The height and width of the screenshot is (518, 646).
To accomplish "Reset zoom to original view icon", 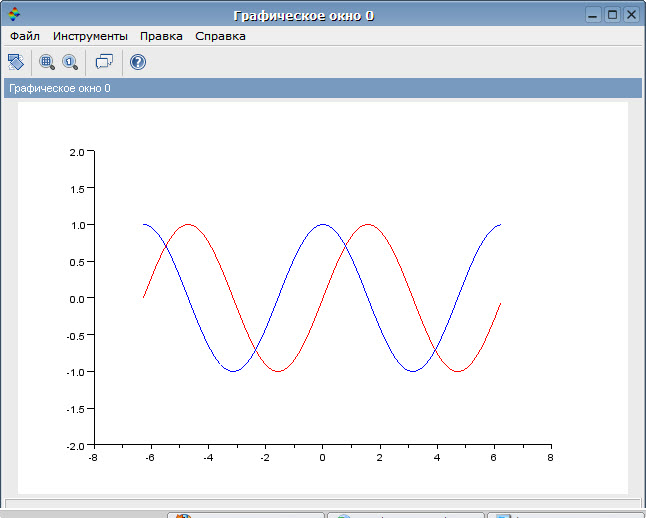I will coord(70,62).
